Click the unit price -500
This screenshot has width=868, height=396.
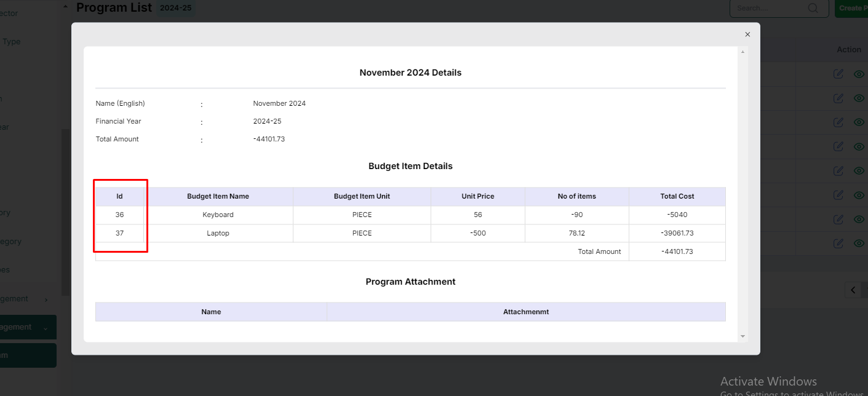tap(478, 234)
